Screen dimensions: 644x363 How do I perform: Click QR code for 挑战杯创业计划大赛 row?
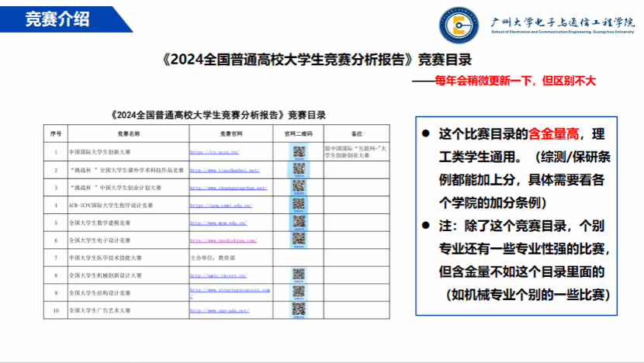299,188
